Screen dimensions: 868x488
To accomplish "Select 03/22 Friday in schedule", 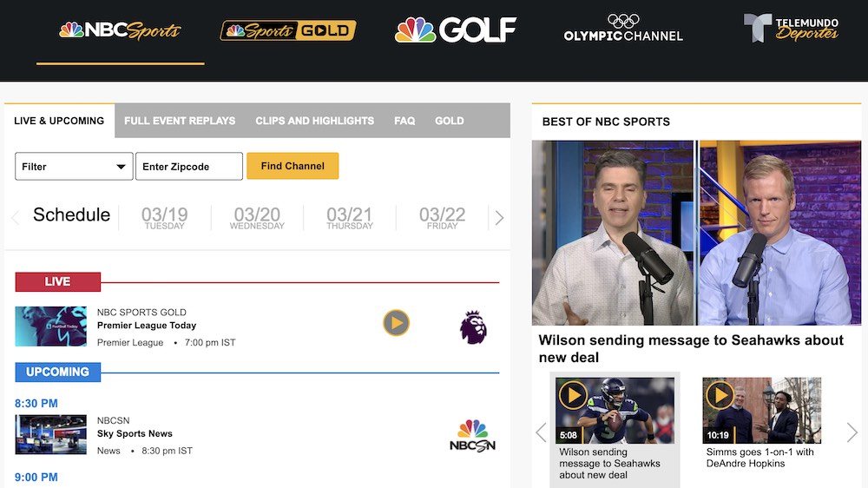I will 442,218.
